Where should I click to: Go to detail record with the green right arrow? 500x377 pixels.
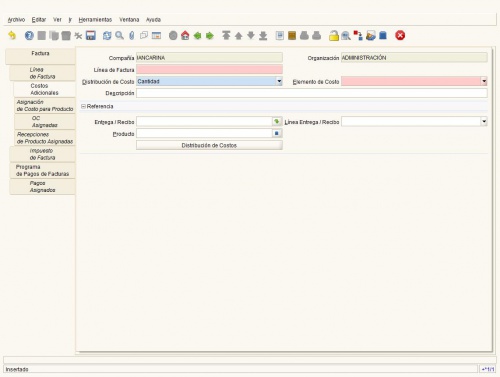(x=210, y=35)
